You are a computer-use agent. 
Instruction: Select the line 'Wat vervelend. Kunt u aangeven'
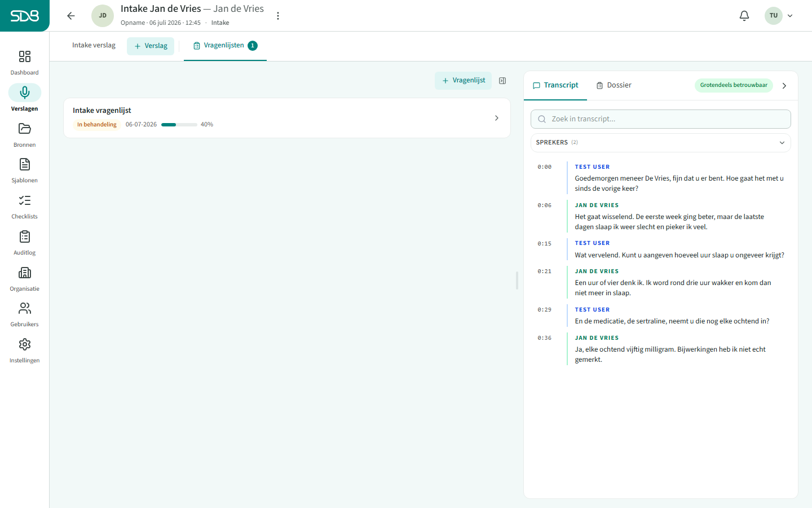(x=679, y=255)
